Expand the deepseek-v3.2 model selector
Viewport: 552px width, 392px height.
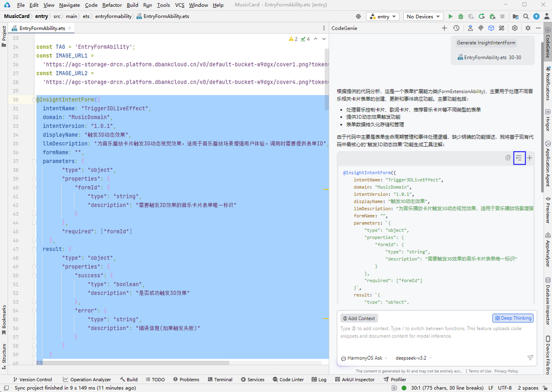pos(414,358)
